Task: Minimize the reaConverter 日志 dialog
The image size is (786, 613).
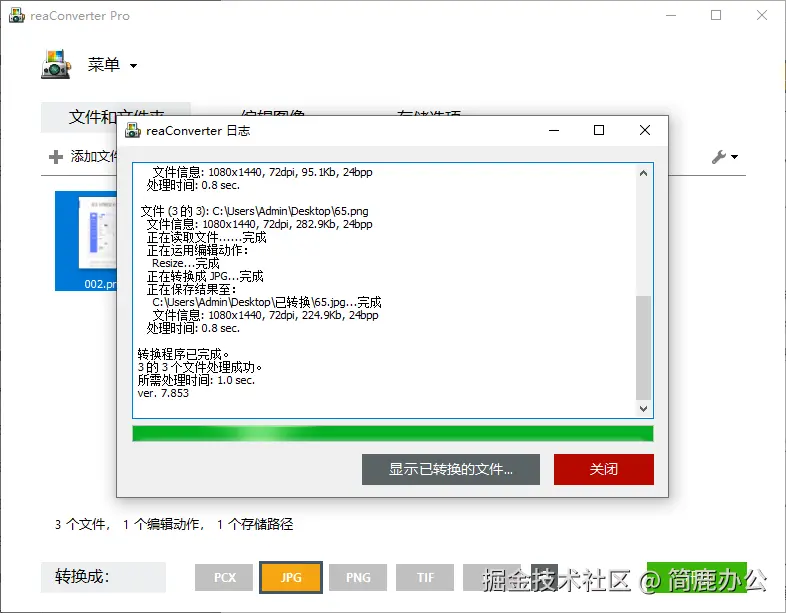Action: (554, 130)
